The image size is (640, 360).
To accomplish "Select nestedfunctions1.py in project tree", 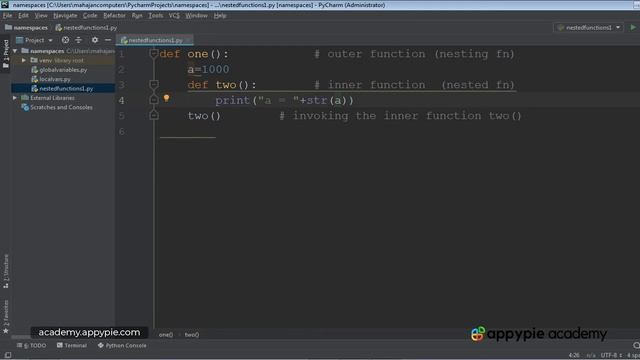I will click(x=66, y=89).
